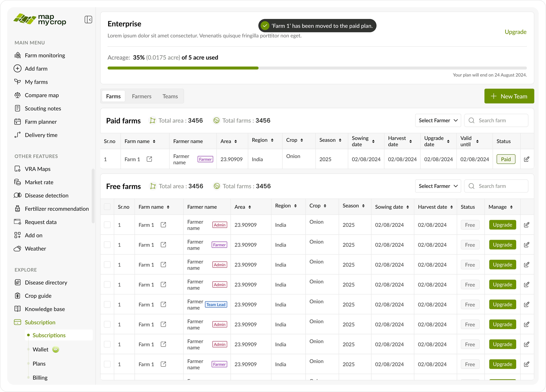Switch to the Farmers tab
Screen dimensions: 546x392
(141, 96)
